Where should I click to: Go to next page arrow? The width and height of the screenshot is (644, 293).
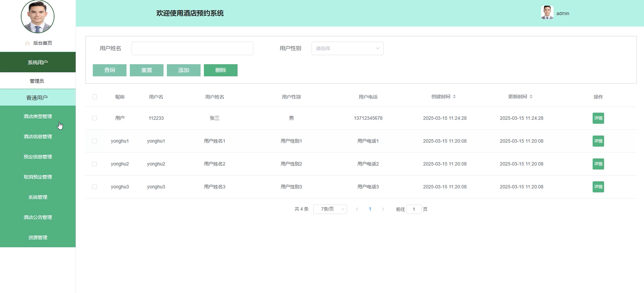pos(383,209)
